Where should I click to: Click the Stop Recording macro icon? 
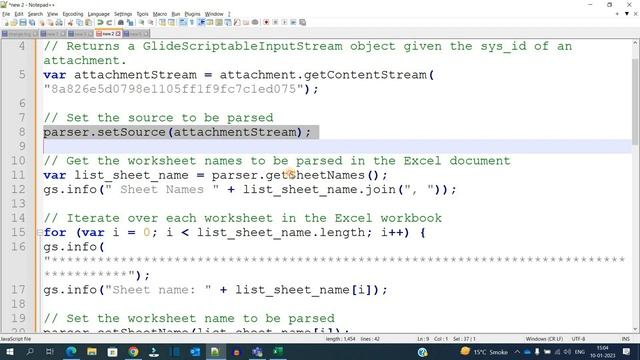[x=275, y=22]
